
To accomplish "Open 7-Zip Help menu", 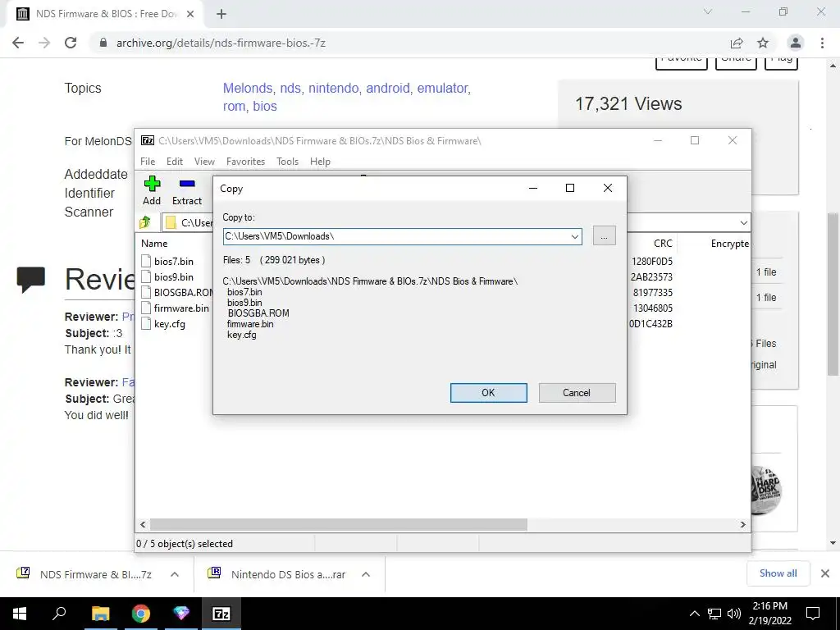I will point(321,162).
